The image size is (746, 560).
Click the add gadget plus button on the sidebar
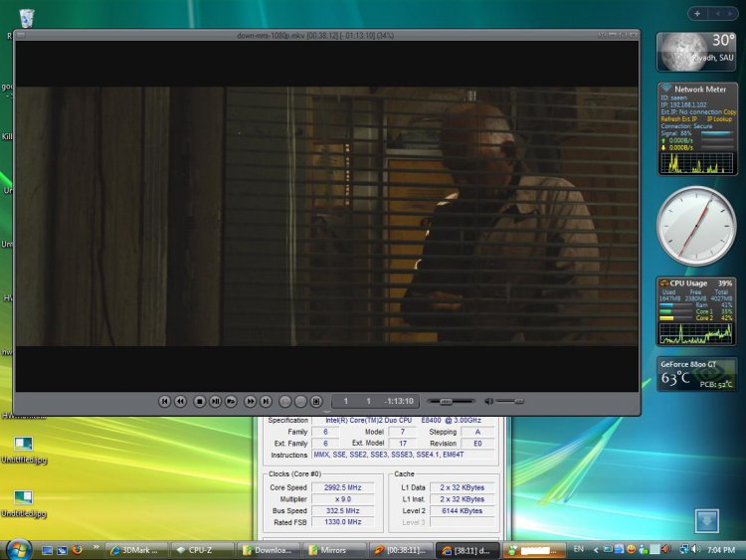697,14
